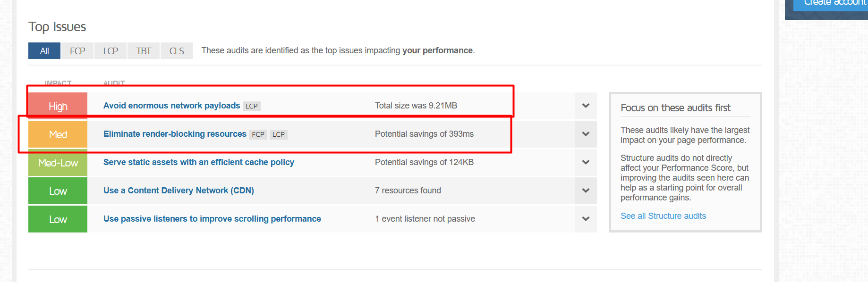868x282 pixels.
Task: Open Use a Content Delivery Network link
Action: [x=179, y=191]
